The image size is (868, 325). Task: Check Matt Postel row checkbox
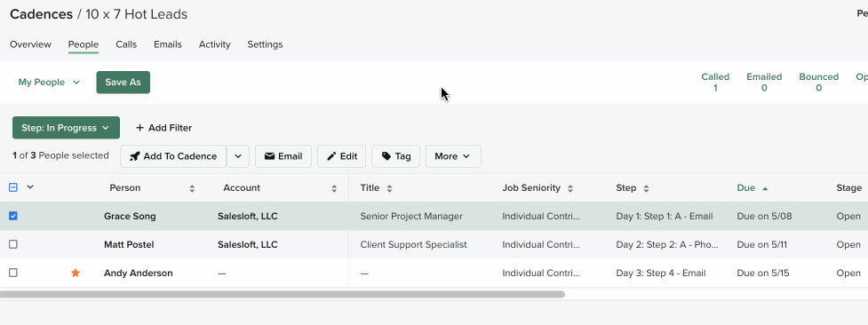tap(13, 244)
